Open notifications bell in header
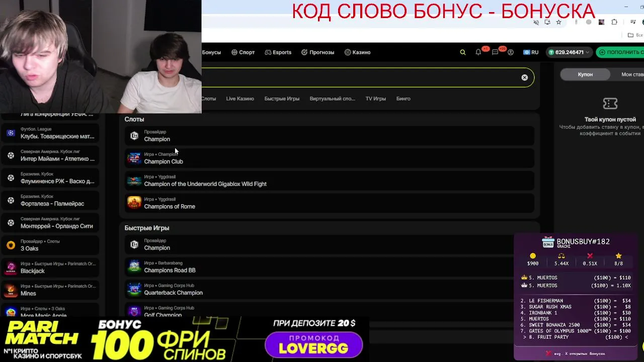The width and height of the screenshot is (644, 362). 478,52
